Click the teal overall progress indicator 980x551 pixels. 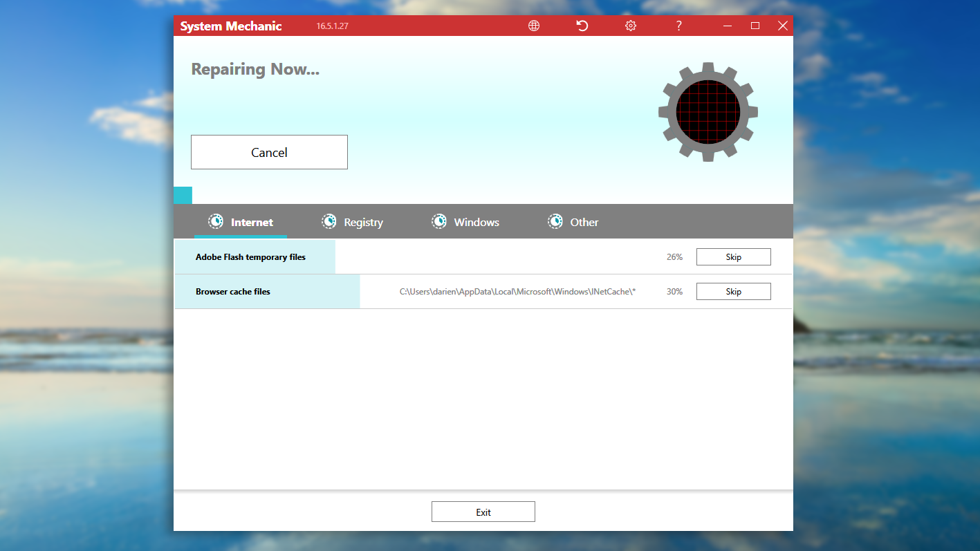pyautogui.click(x=183, y=195)
